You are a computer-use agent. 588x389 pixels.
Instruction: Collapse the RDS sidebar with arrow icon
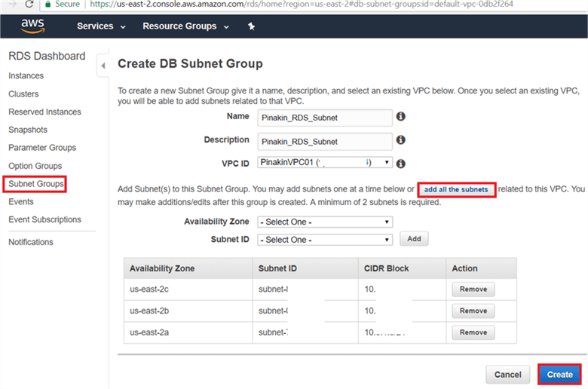[103, 66]
